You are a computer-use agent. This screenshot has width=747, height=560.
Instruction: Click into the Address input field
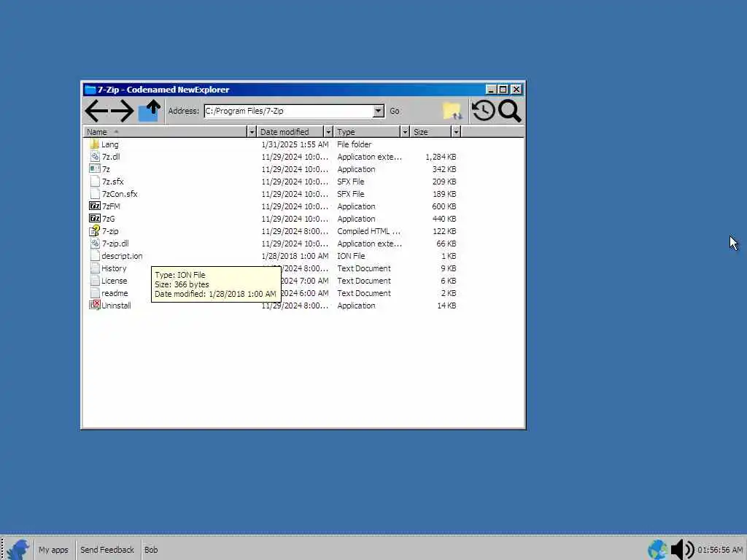(288, 111)
